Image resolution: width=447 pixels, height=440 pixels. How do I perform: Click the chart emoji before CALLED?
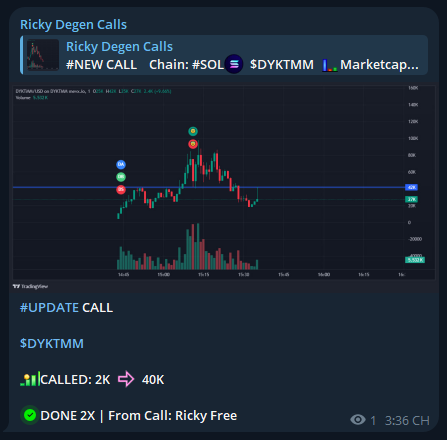click(30, 379)
